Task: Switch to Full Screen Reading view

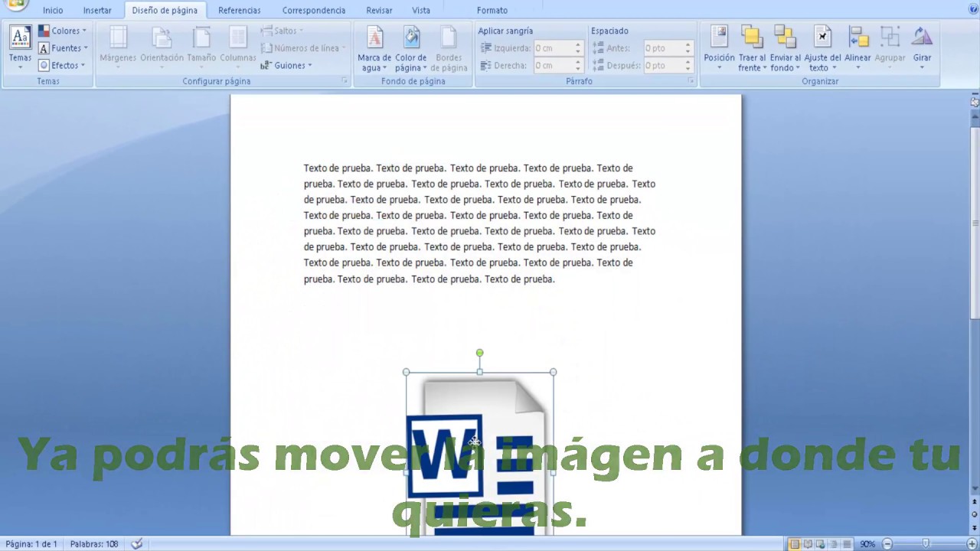Action: pos(808,544)
